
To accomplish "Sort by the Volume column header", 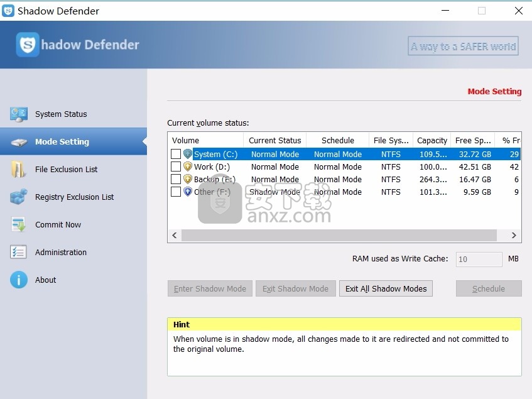I will (205, 141).
